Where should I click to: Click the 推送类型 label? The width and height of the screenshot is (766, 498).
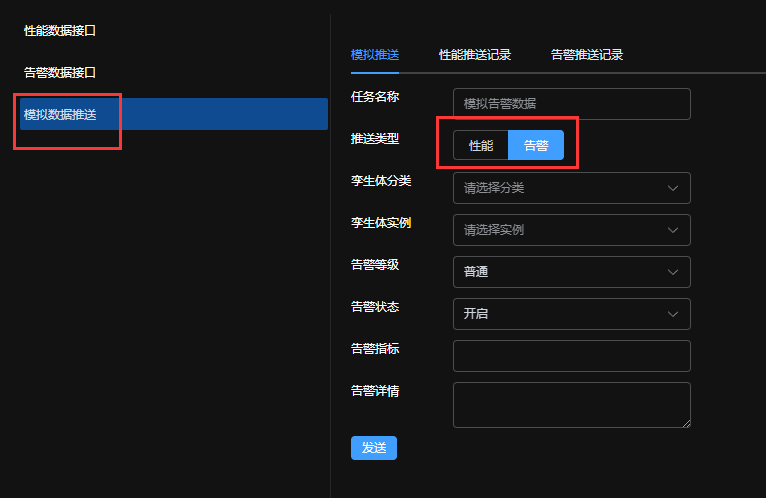375,139
